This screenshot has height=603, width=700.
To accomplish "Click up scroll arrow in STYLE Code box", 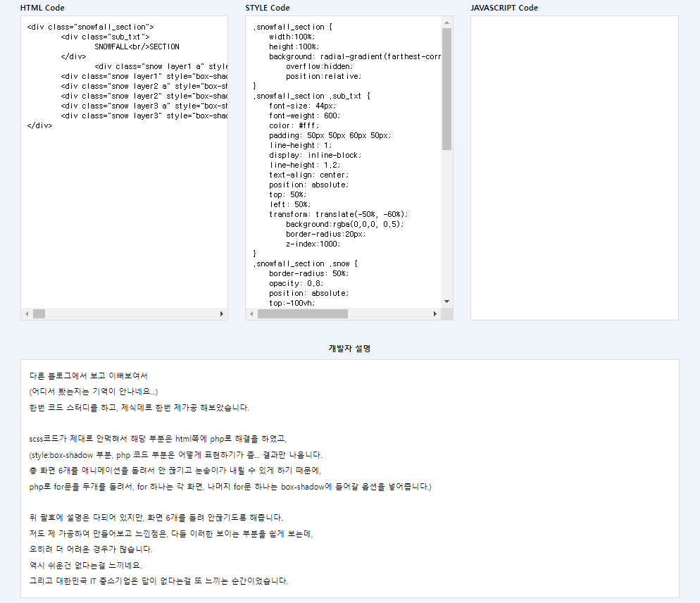I will pos(446,23).
